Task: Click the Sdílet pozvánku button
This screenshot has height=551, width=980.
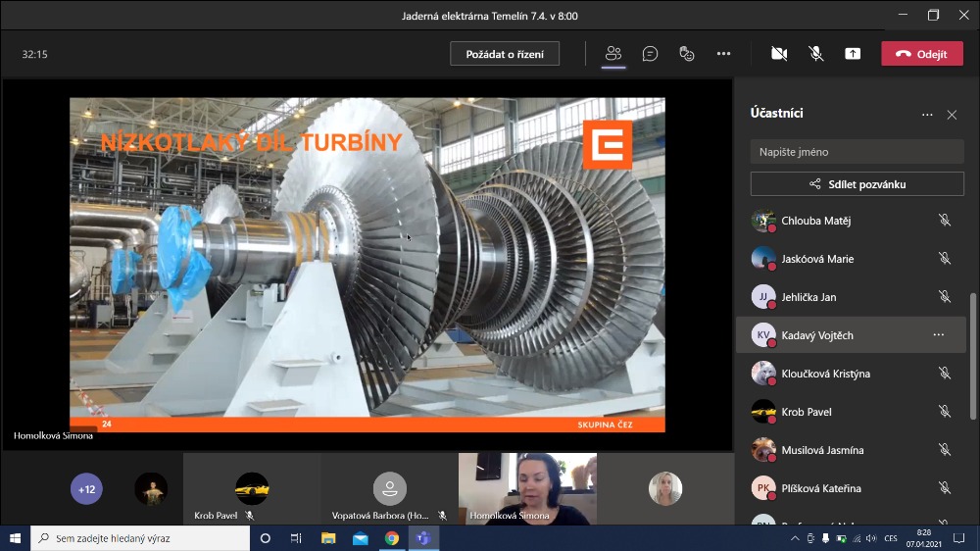Action: click(857, 183)
